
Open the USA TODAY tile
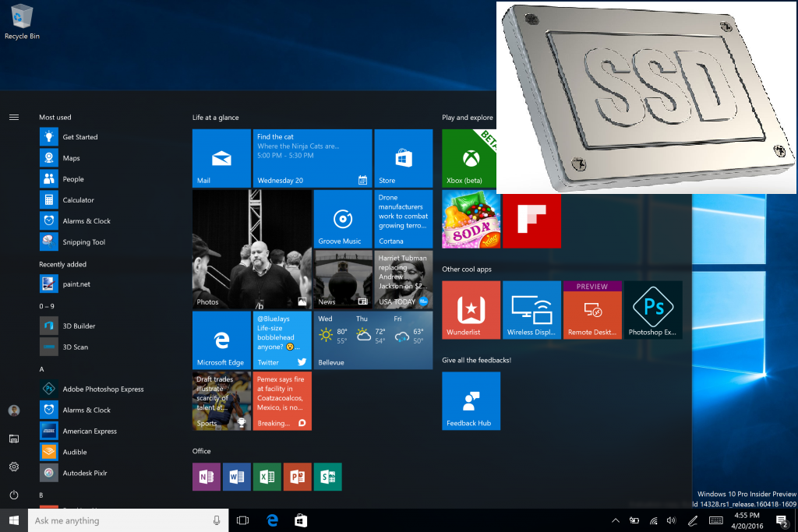point(404,280)
